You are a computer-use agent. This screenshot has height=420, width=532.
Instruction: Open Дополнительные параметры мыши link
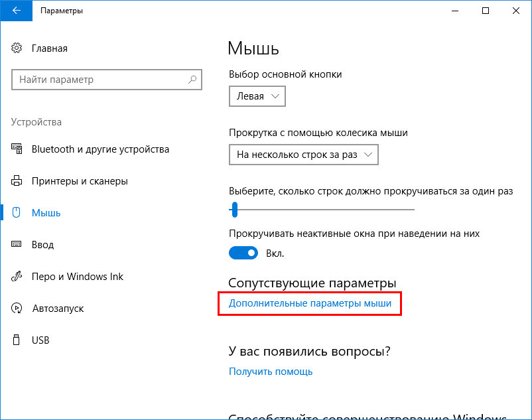(310, 303)
